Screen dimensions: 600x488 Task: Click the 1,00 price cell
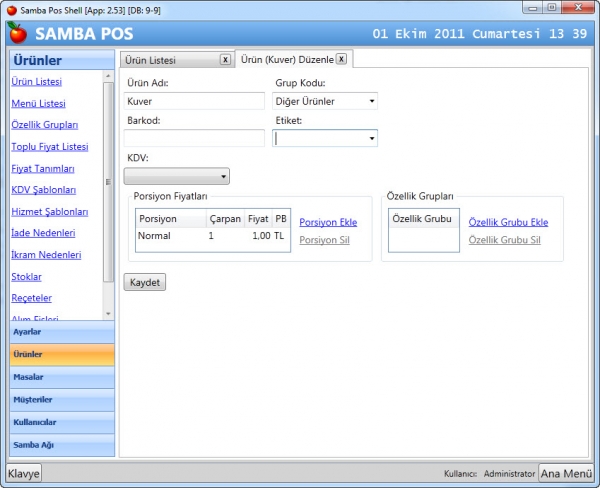coord(261,235)
